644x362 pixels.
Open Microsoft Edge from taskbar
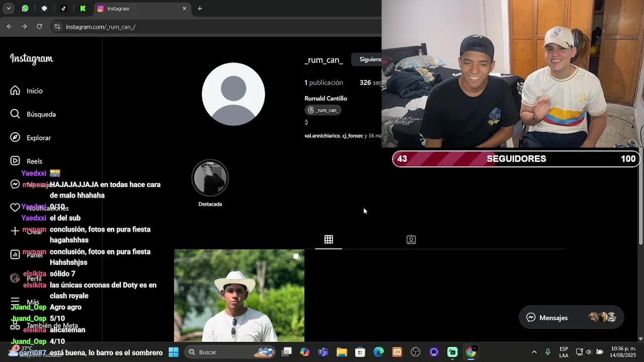(378, 352)
